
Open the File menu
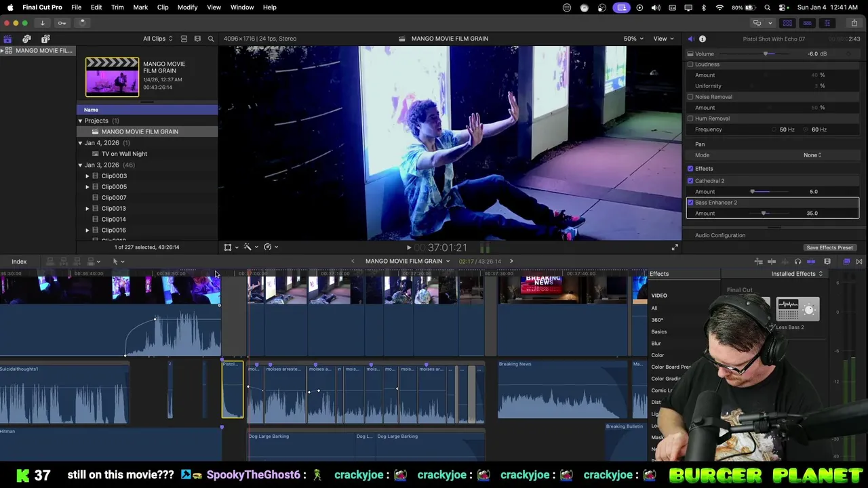click(77, 7)
